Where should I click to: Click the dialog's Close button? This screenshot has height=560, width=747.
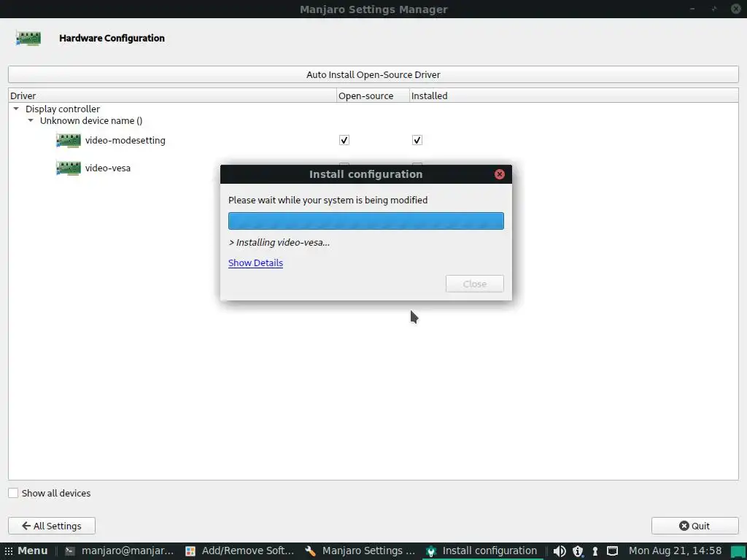coord(474,284)
